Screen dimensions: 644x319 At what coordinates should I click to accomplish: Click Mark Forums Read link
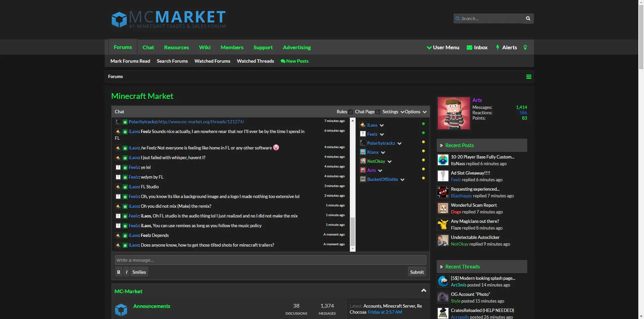[x=130, y=61]
